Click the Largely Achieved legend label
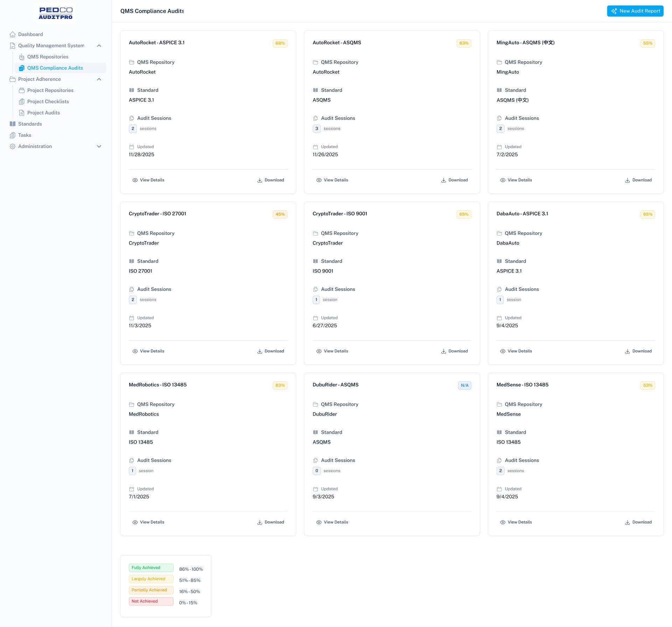Viewport: 672px width, 627px height. [x=151, y=579]
